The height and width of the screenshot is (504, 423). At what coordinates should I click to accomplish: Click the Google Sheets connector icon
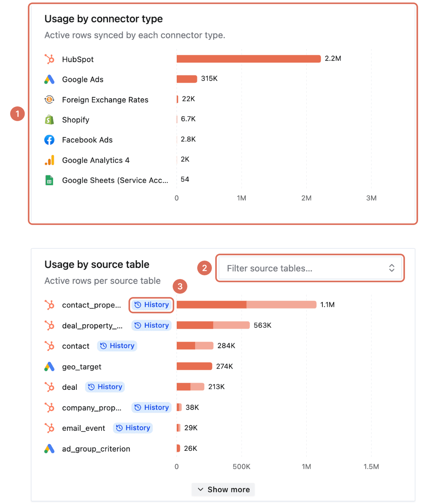click(x=49, y=180)
